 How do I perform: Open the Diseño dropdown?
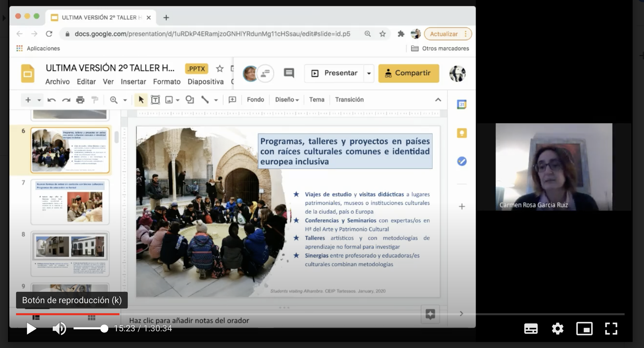point(287,100)
